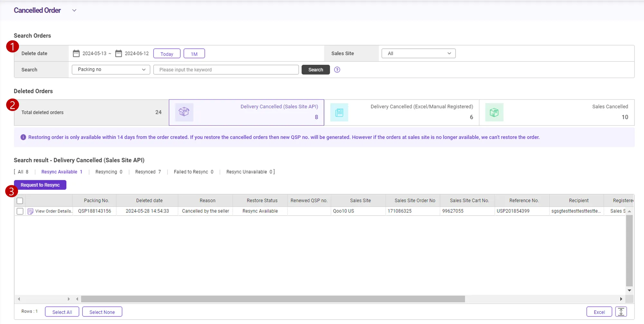Click the Total deleted orders summary
Image resolution: width=644 pixels, height=324 pixels.
[91, 112]
